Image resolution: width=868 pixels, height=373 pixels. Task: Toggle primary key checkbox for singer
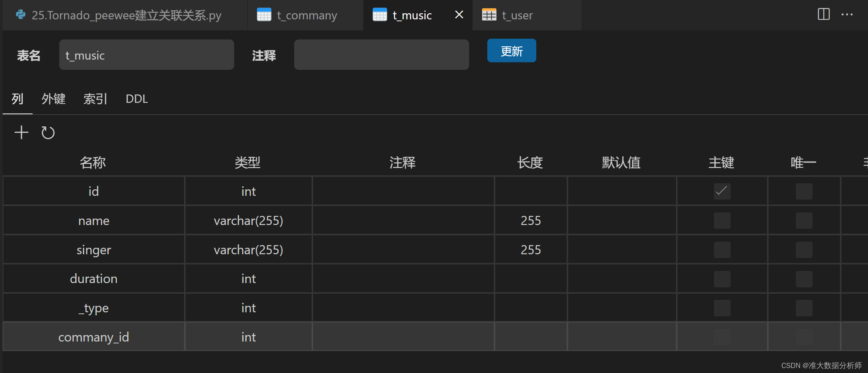point(722,250)
